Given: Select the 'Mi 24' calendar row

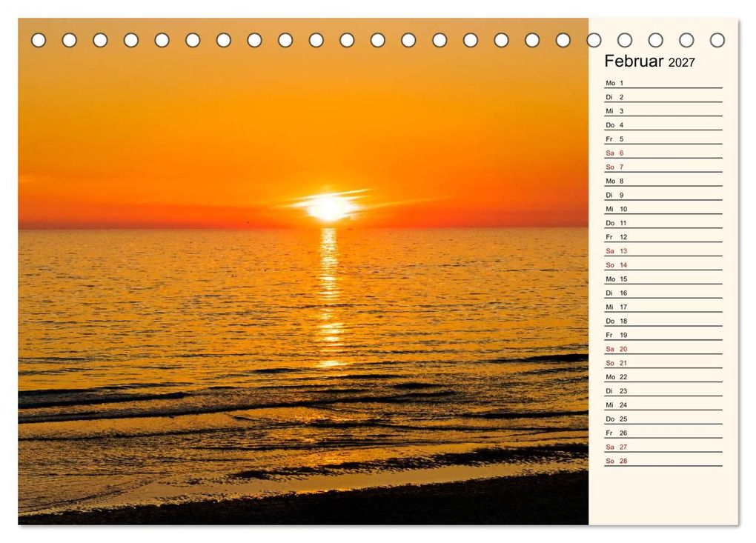Looking at the screenshot, I should [663, 404].
